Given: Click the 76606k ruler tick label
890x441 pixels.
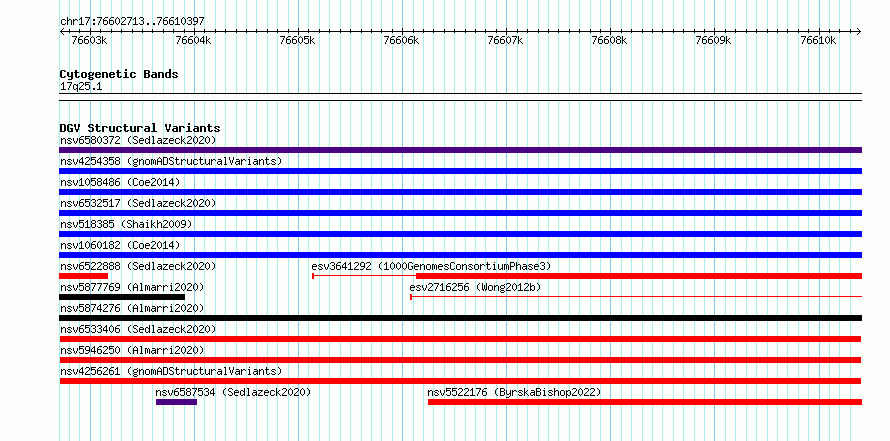Looking at the screenshot, I should pos(401,40).
